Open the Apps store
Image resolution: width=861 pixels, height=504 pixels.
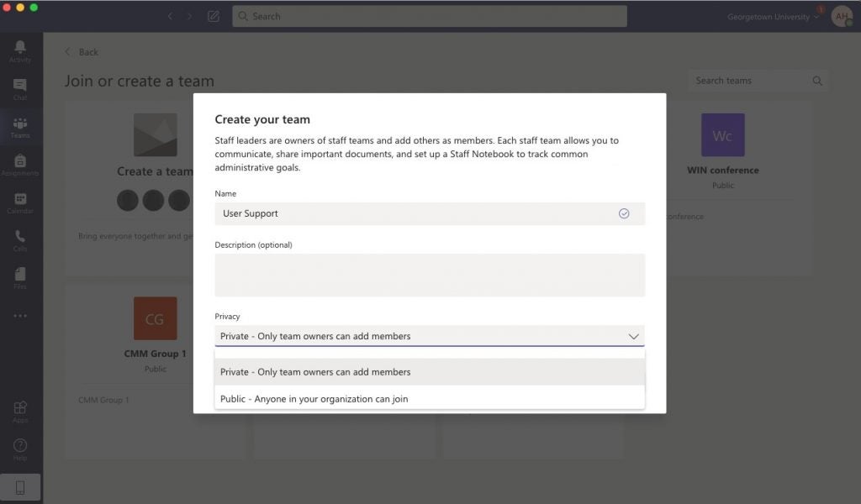pyautogui.click(x=20, y=409)
